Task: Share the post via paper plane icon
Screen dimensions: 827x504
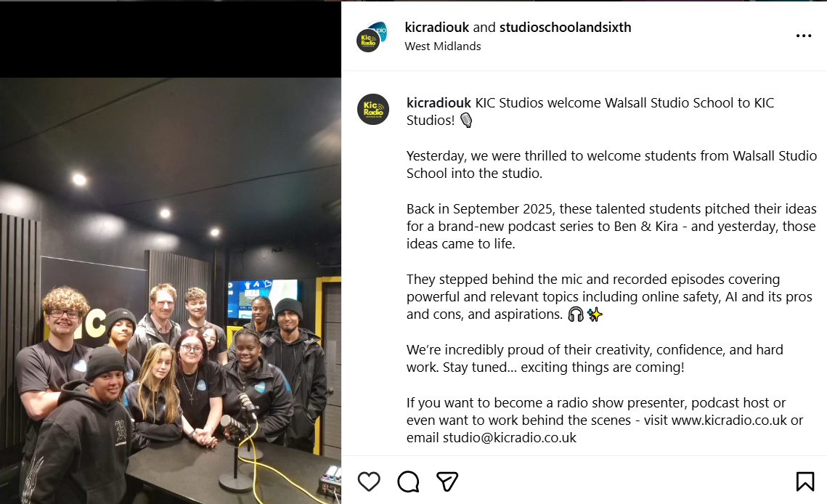Action: click(447, 481)
